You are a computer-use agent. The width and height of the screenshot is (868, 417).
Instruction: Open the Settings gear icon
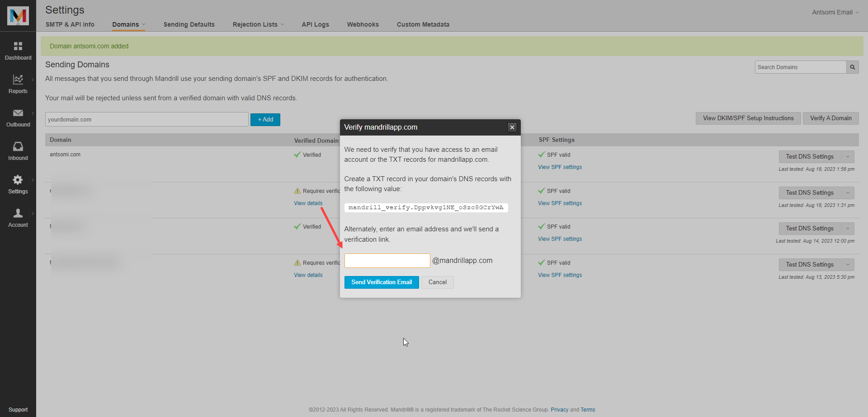(18, 180)
